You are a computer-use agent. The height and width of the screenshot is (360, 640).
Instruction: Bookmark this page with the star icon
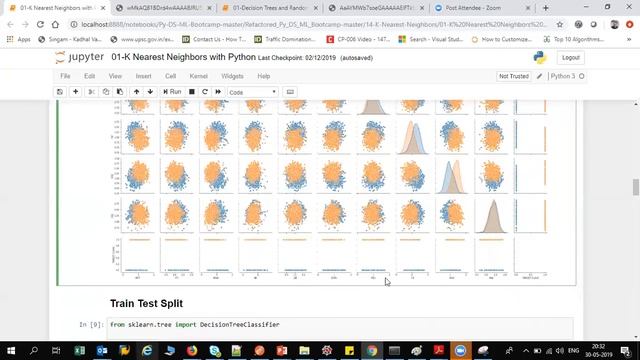tap(560, 24)
